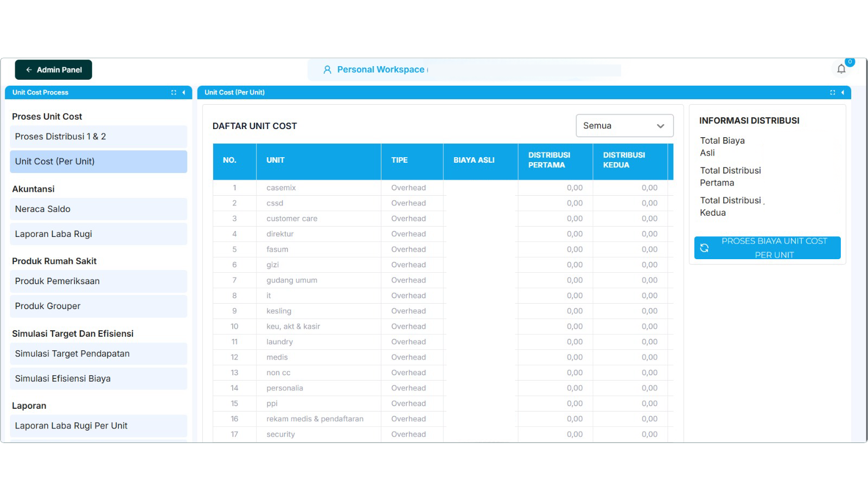
Task: Sort by the UNIT column header
Action: [318, 160]
